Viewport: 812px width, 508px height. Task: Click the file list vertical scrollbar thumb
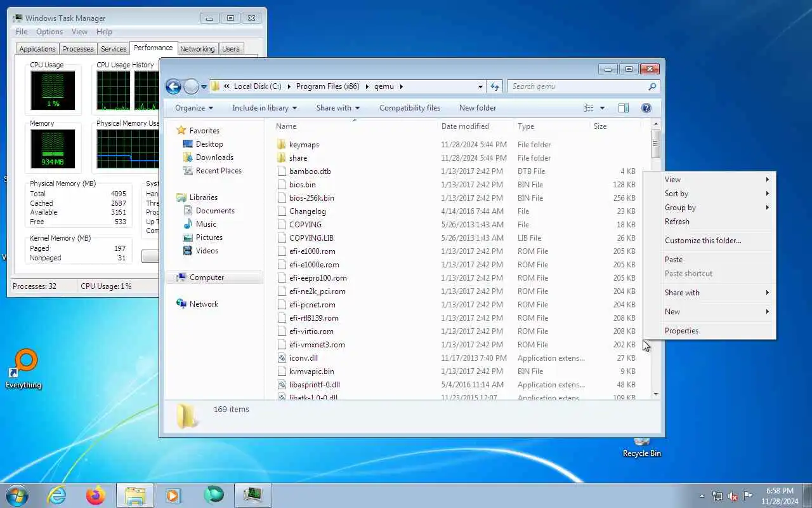(656, 144)
